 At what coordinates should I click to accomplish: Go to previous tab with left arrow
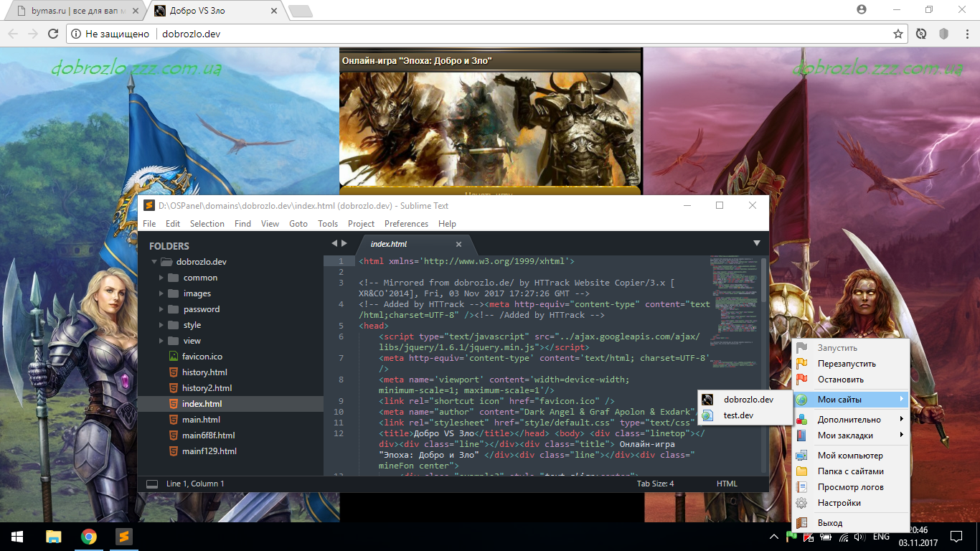click(334, 244)
